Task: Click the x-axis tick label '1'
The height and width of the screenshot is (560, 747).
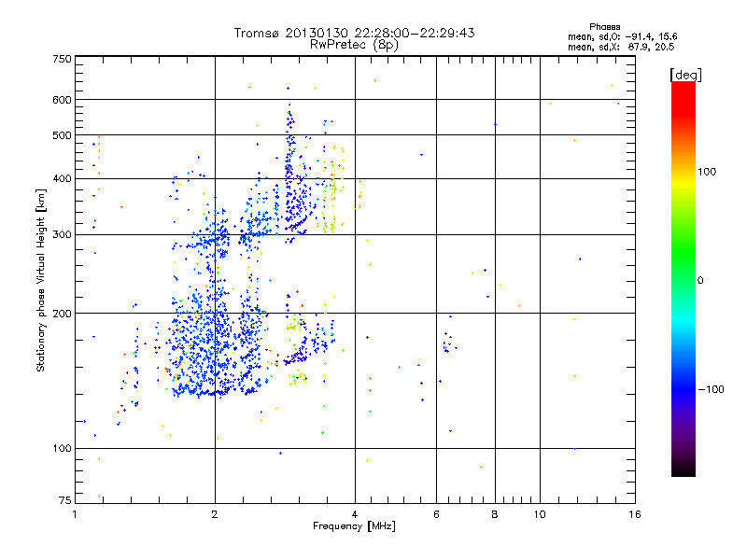Action: point(75,514)
